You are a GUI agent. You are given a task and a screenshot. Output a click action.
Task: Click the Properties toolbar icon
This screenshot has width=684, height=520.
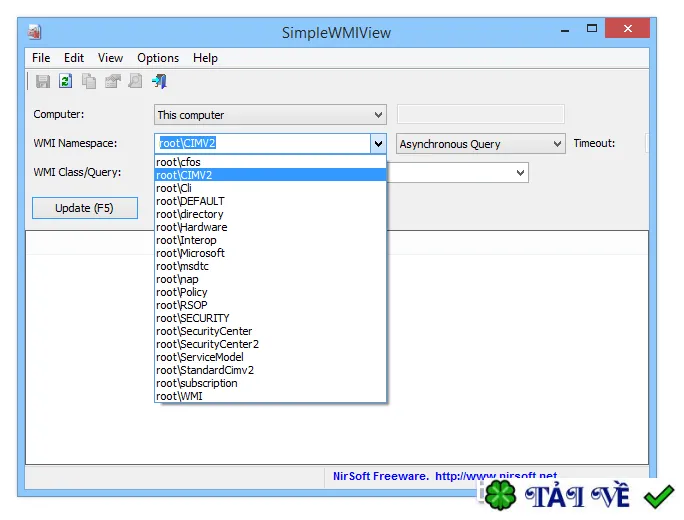pyautogui.click(x=113, y=81)
